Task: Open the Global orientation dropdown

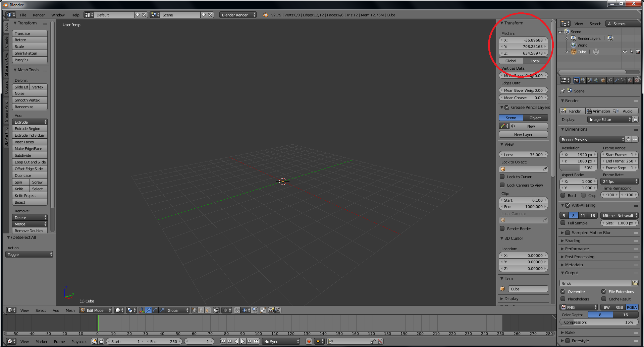Action: 177,310
